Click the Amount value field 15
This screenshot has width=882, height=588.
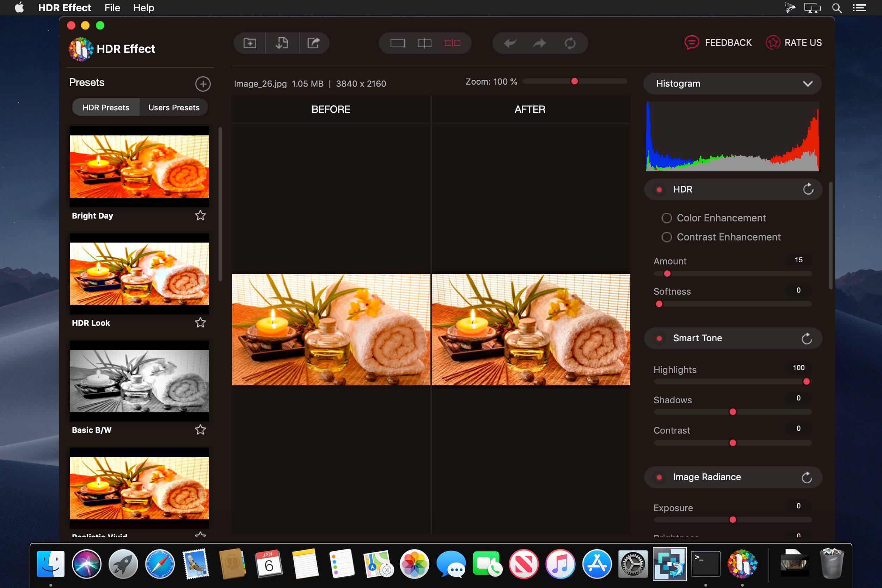(798, 260)
